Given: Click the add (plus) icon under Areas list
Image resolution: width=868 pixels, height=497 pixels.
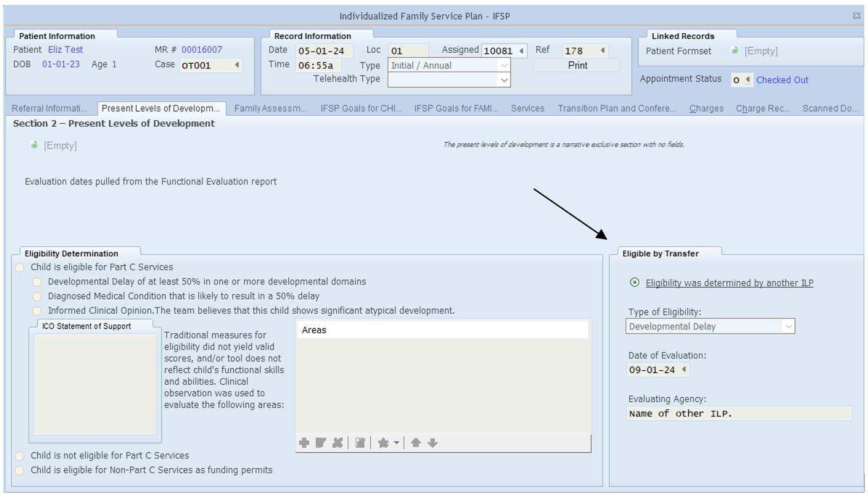Looking at the screenshot, I should coord(304,443).
